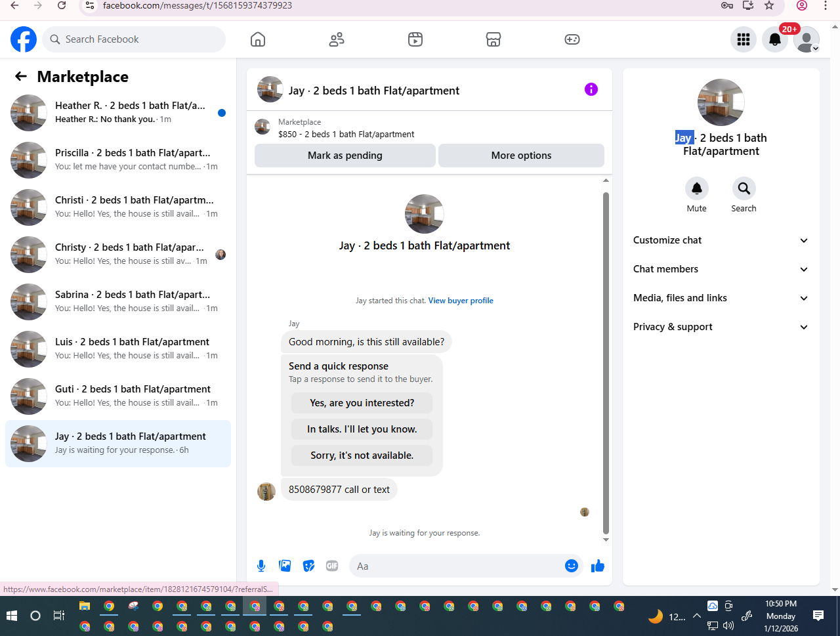Open the Luis conversation
The image size is (840, 636).
(118, 349)
